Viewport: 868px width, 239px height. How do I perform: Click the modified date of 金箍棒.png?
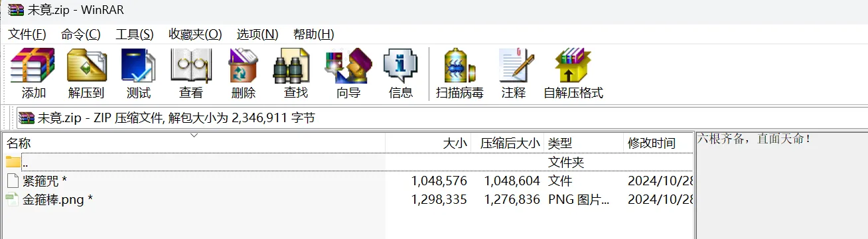click(660, 199)
